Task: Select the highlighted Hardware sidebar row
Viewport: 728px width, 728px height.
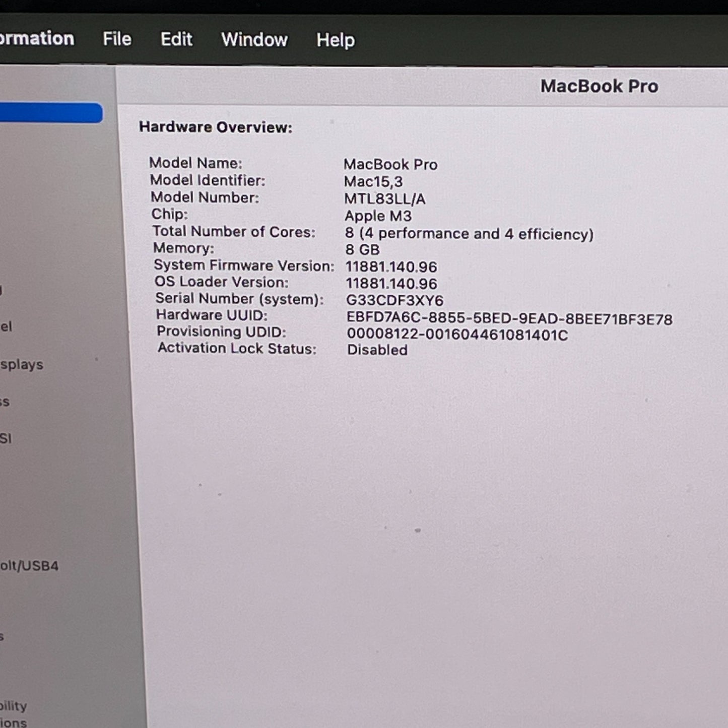Action: (x=51, y=113)
